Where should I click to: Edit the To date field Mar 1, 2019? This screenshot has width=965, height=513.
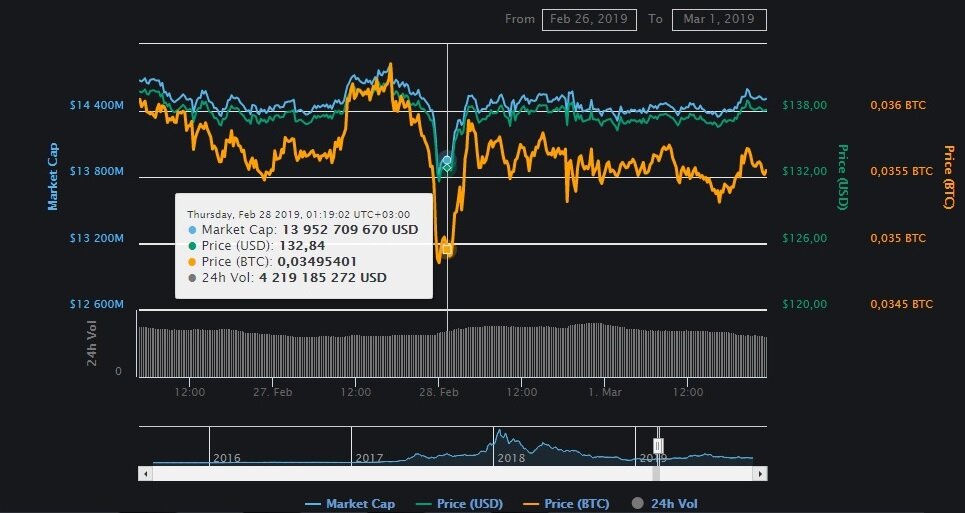click(x=719, y=20)
